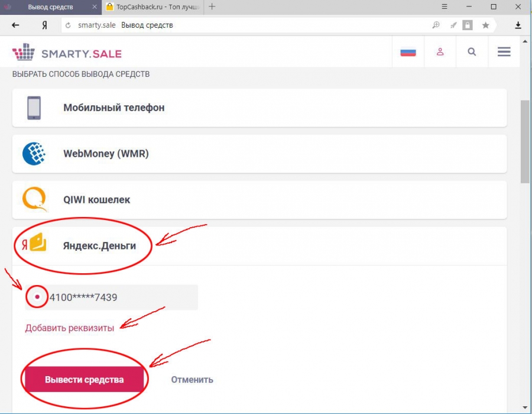Switch to the TopCashback.ru tab
The width and height of the screenshot is (532, 414).
pyautogui.click(x=153, y=7)
